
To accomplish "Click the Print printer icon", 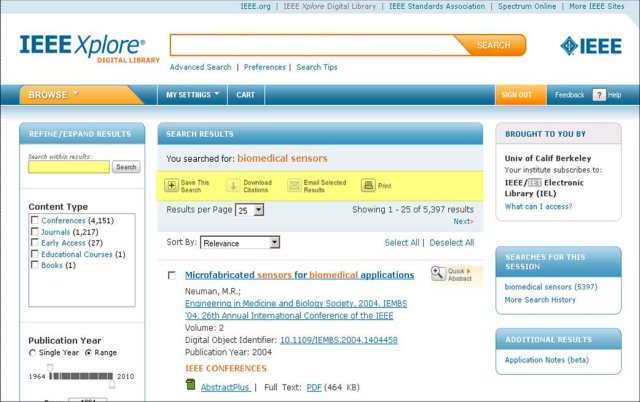I will point(368,185).
